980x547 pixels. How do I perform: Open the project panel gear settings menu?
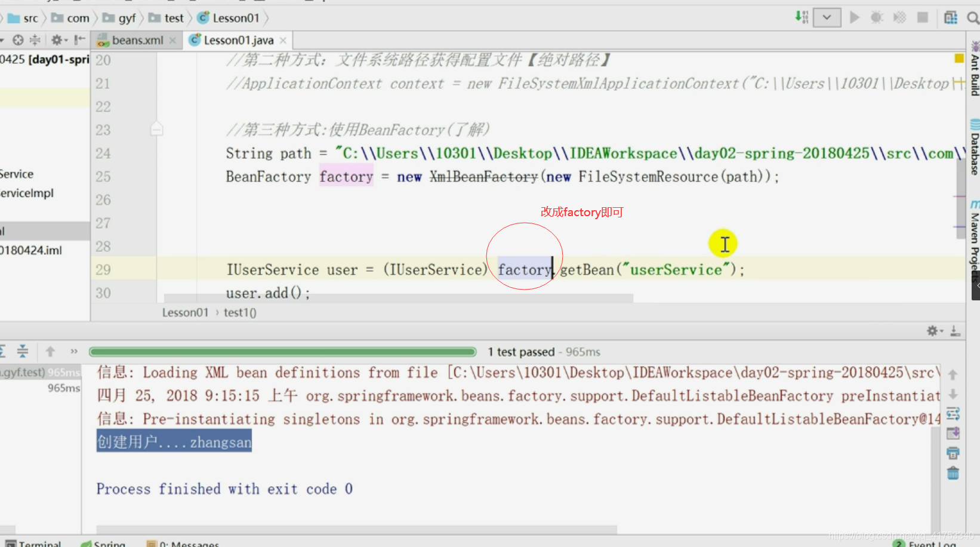click(58, 40)
